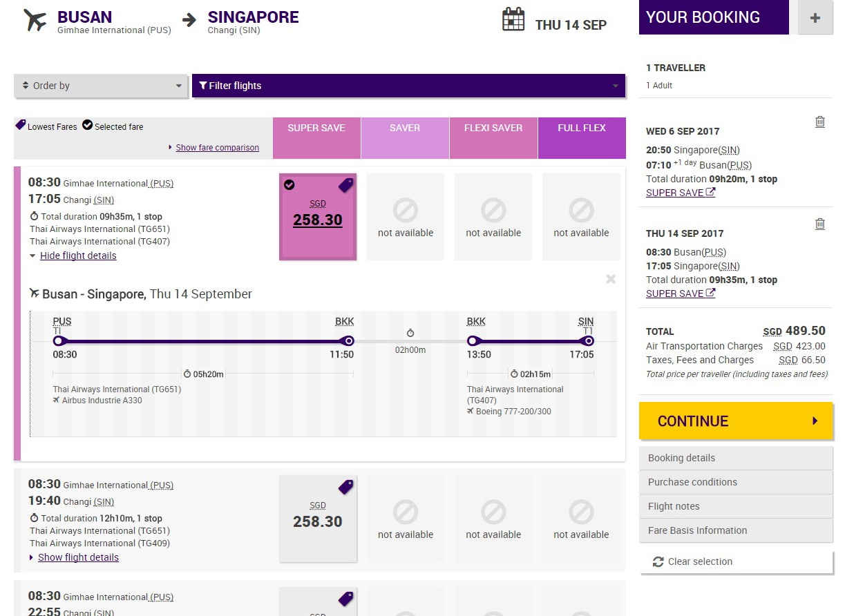The image size is (845, 616).
Task: Click the lowest fare tag on the 22:55 flight fare
Action: tap(345, 598)
